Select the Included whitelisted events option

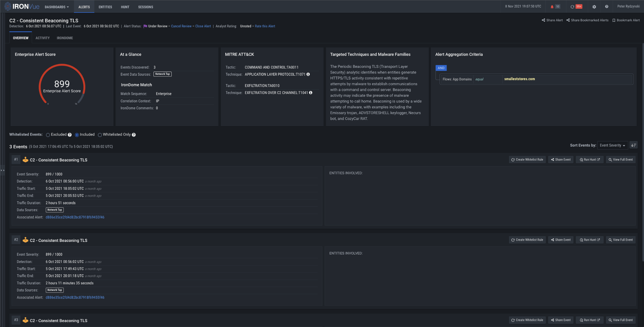coord(77,135)
